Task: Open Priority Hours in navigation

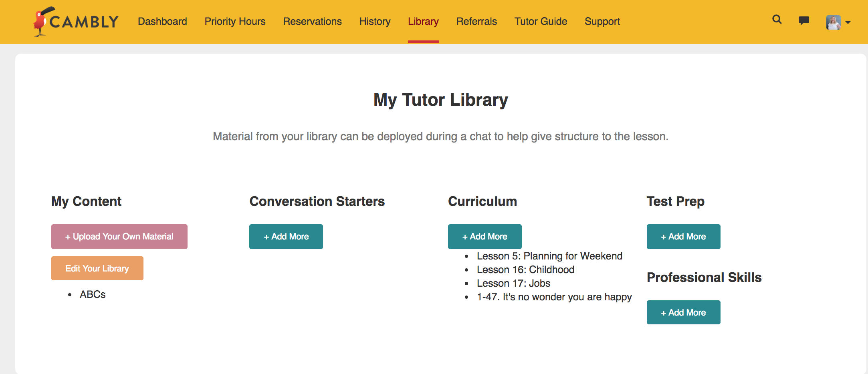Action: click(x=235, y=21)
